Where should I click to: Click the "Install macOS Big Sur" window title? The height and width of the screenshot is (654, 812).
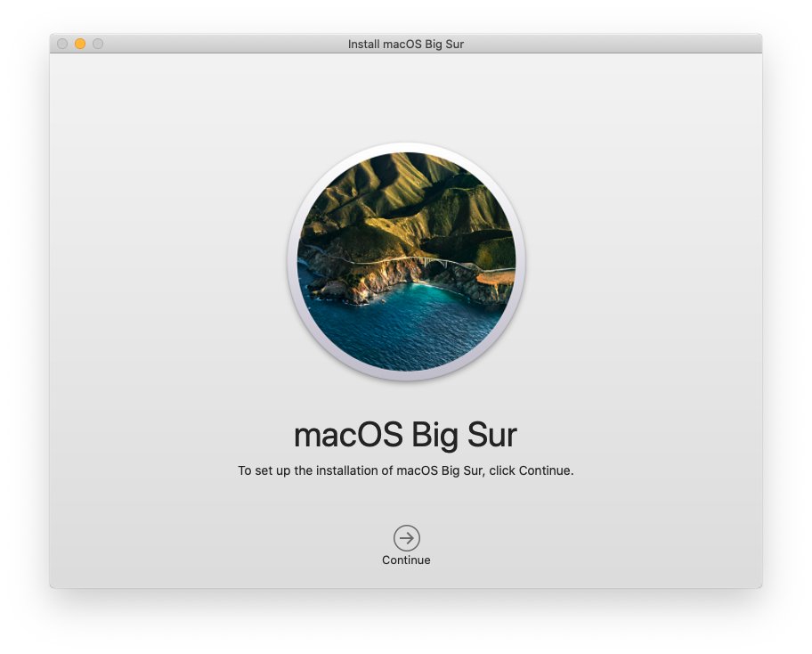pos(405,44)
